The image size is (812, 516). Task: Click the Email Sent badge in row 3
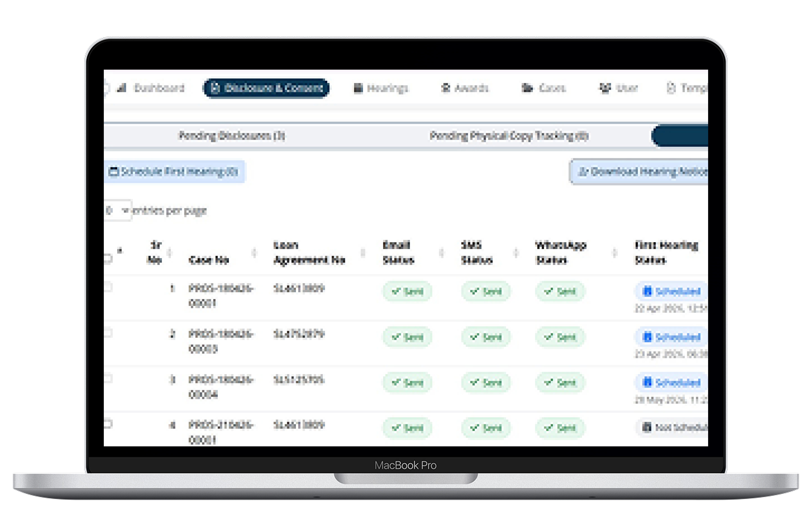click(407, 383)
